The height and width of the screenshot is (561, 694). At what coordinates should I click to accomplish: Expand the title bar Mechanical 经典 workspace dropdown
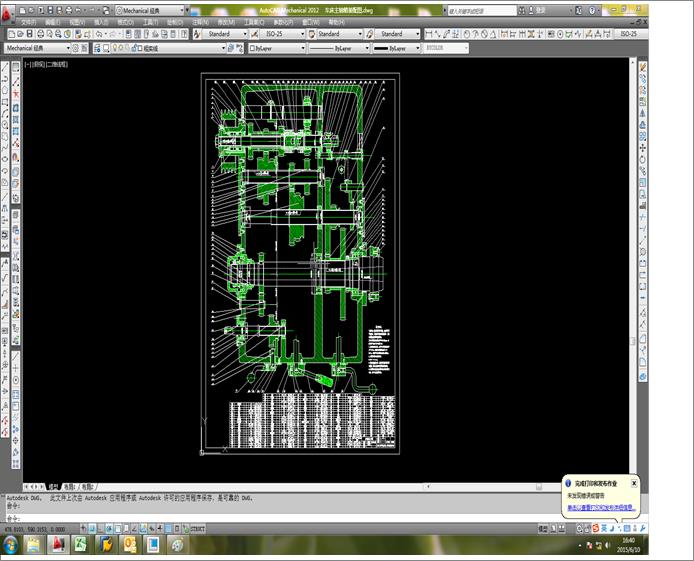tap(186, 10)
